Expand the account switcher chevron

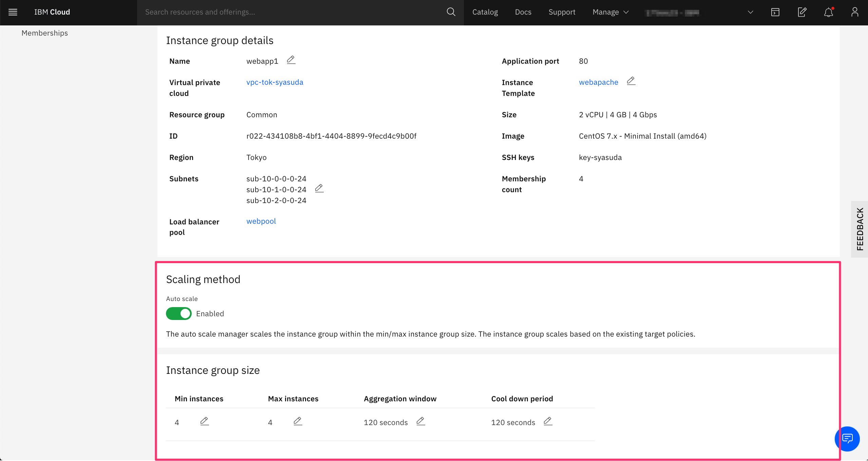coord(750,13)
